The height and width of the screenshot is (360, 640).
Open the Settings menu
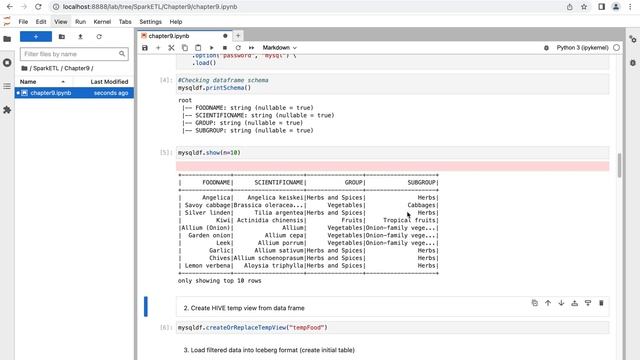point(151,22)
